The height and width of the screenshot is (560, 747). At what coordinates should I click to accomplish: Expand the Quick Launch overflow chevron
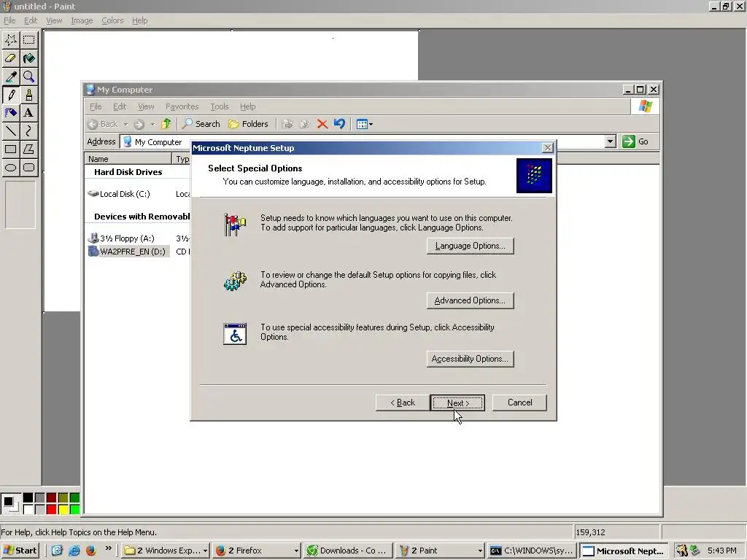(109, 548)
